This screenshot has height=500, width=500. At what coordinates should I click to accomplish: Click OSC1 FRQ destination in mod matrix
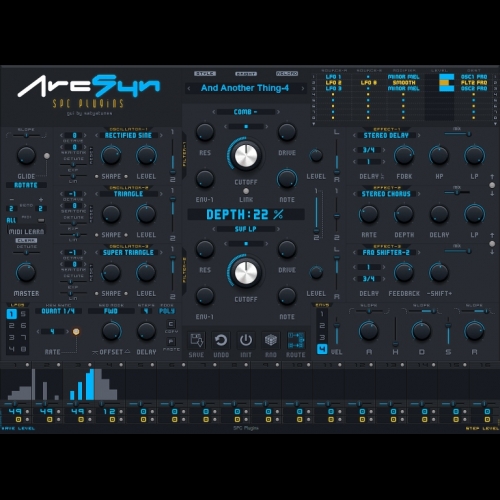coord(474,77)
